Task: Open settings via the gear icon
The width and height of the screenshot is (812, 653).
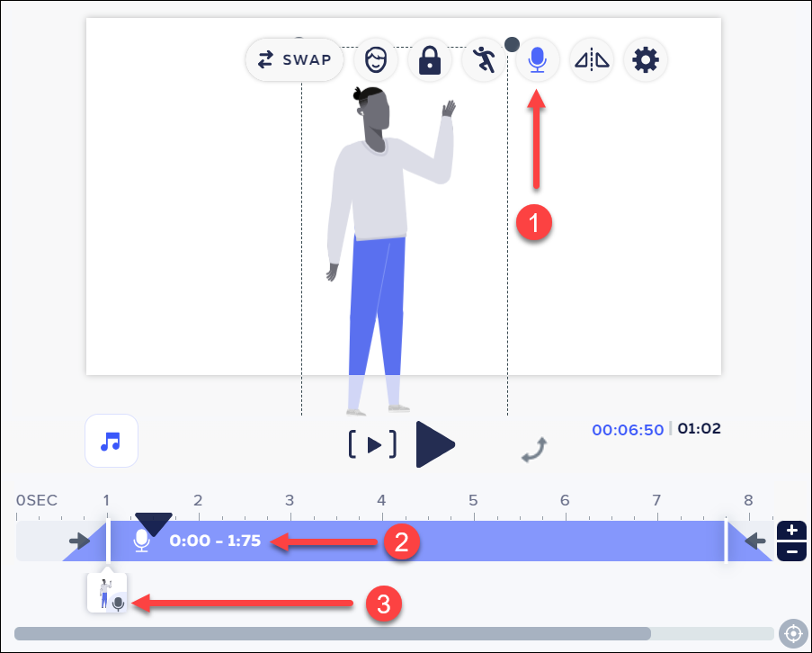Action: (x=645, y=59)
